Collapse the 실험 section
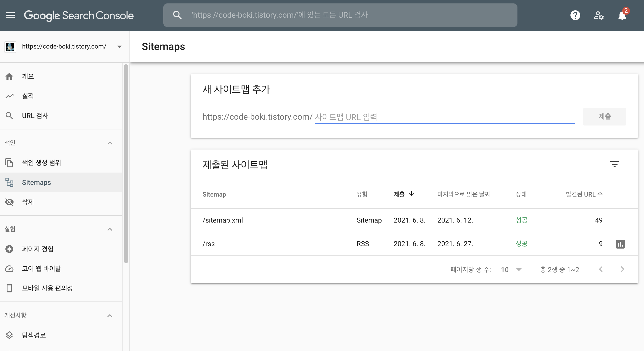Viewport: 644px width, 351px height. tap(110, 229)
